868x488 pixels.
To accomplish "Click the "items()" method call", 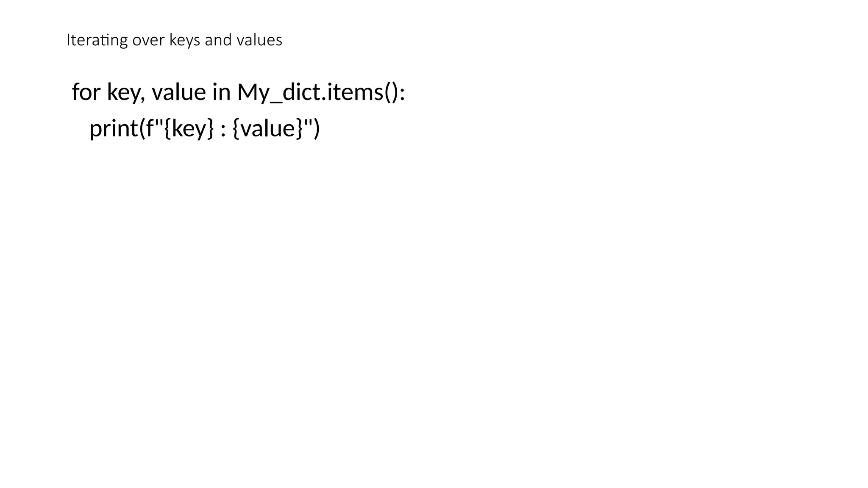I will click(x=362, y=92).
